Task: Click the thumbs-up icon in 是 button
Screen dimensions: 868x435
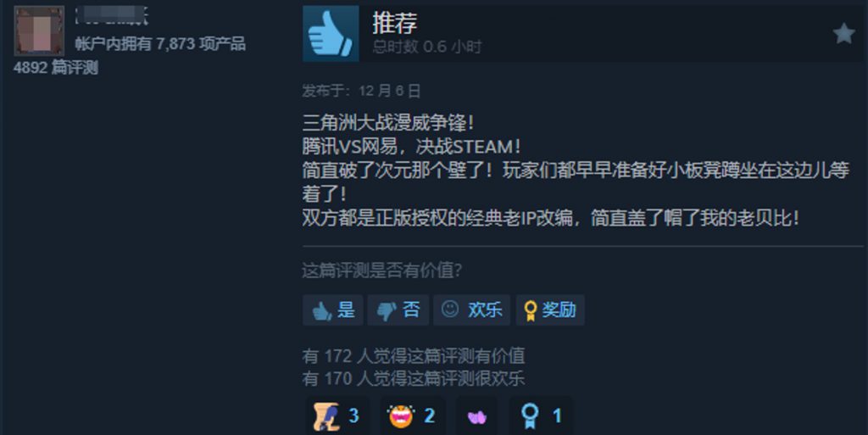Action: pos(321,311)
